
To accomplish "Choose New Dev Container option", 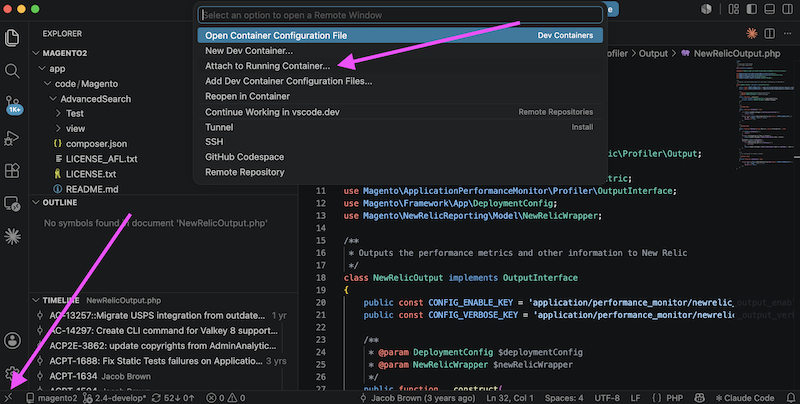I will [400, 50].
